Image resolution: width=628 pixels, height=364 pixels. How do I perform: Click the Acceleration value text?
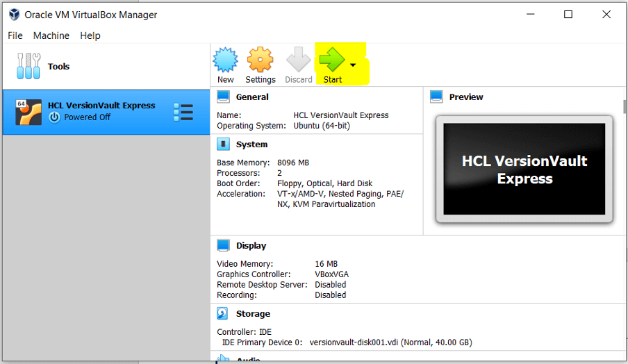pos(340,199)
